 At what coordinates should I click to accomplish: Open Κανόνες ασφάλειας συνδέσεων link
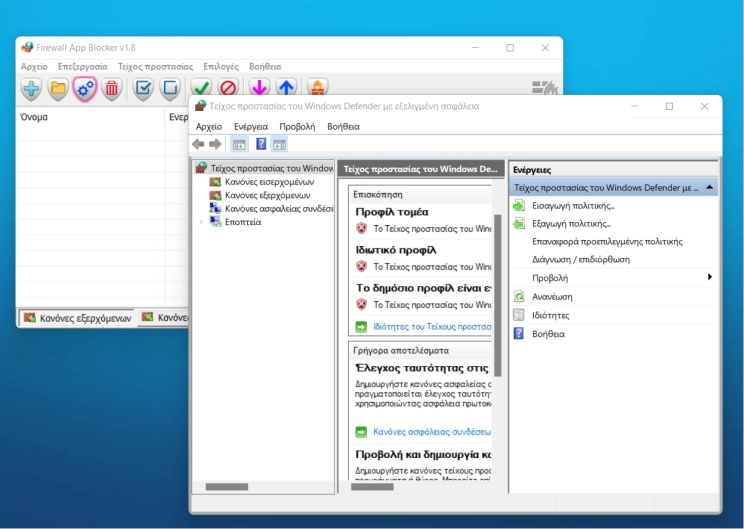click(x=432, y=432)
